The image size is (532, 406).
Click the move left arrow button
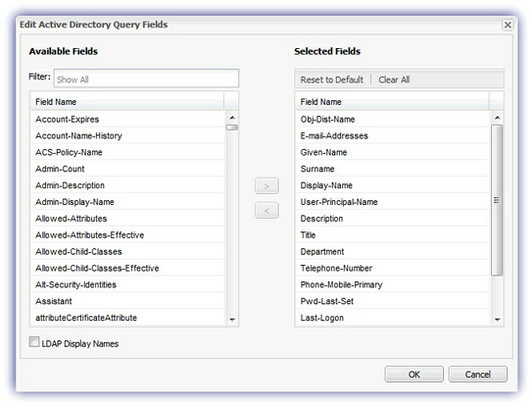(x=266, y=211)
